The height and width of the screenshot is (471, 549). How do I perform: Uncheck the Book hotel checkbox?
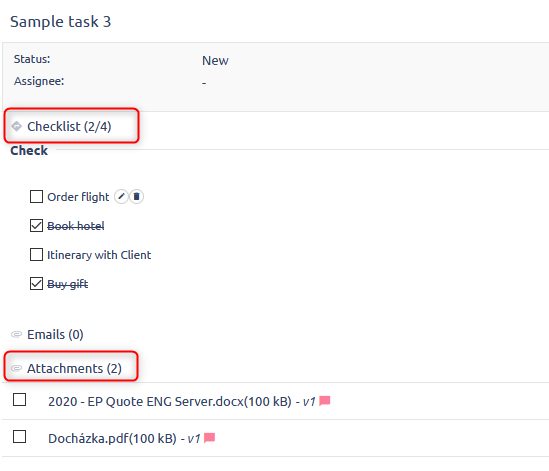[x=36, y=226]
